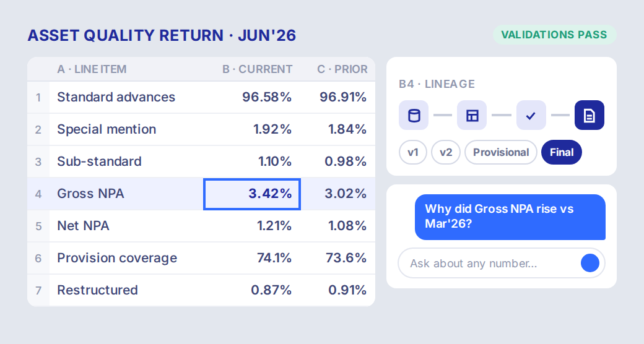
Task: Open the database source lineage icon
Action: pos(414,115)
